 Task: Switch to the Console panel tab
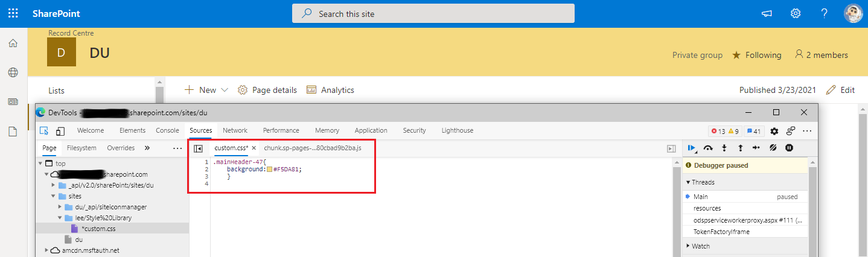tap(167, 130)
